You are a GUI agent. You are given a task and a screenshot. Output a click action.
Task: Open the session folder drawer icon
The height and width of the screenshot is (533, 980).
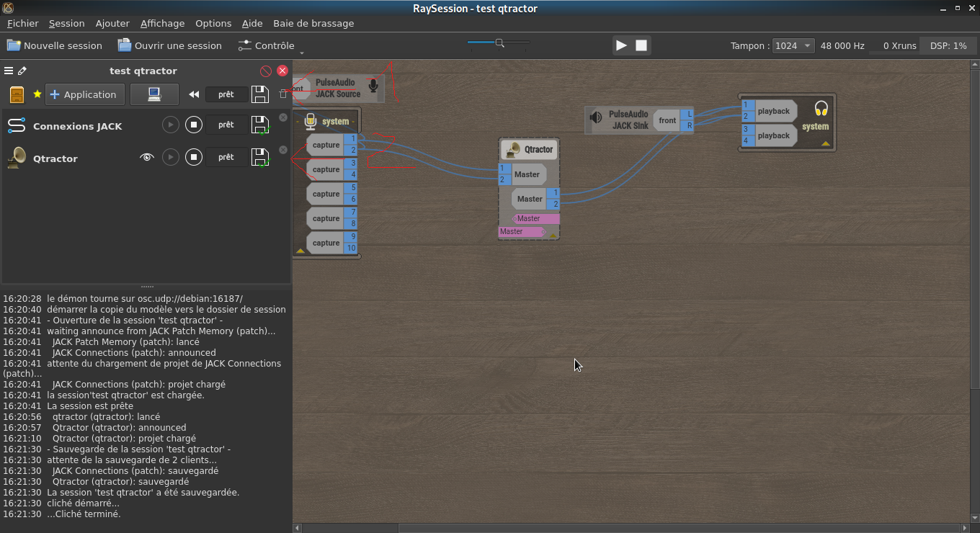pyautogui.click(x=17, y=94)
